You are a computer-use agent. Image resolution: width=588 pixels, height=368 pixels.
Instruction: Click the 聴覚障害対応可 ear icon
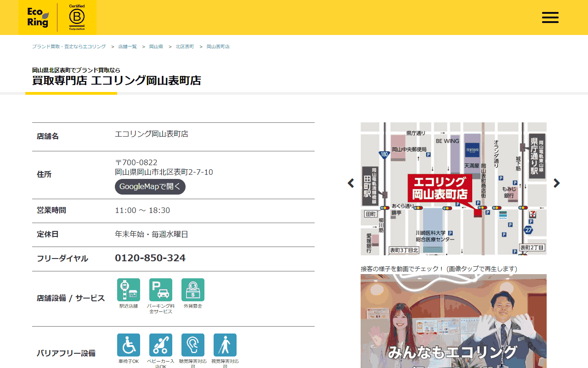tap(193, 345)
